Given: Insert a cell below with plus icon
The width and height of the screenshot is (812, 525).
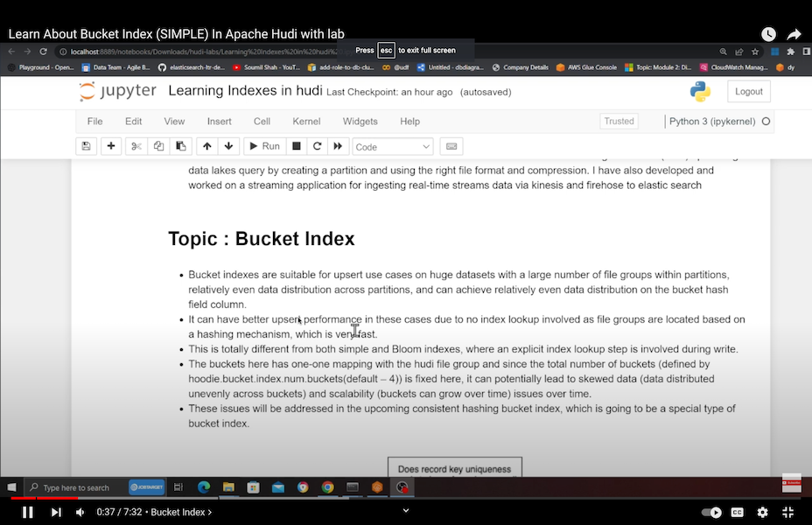Looking at the screenshot, I should tap(111, 146).
